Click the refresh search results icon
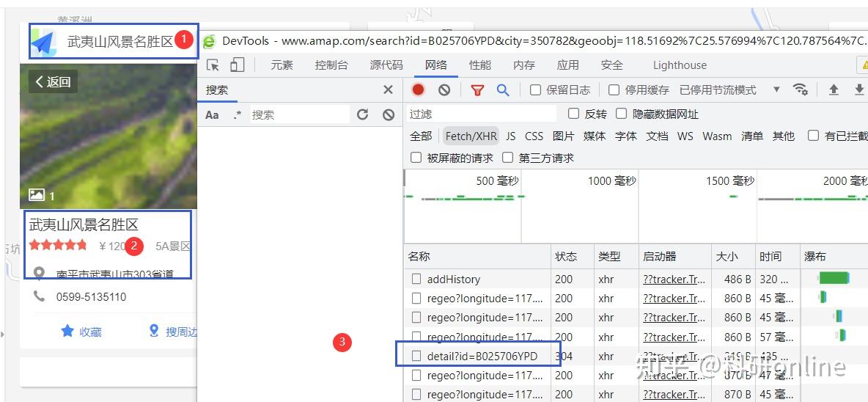This screenshot has height=402, width=868. click(363, 114)
